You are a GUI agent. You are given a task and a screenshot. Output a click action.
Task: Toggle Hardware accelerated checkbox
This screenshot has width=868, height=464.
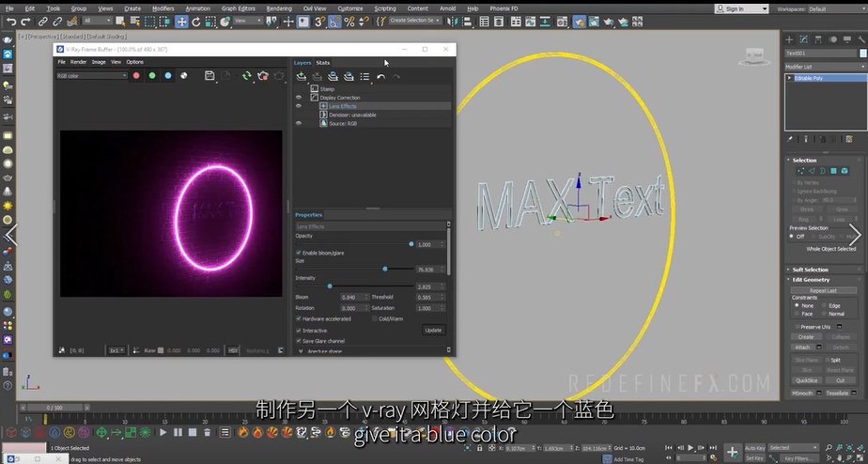[x=299, y=319]
